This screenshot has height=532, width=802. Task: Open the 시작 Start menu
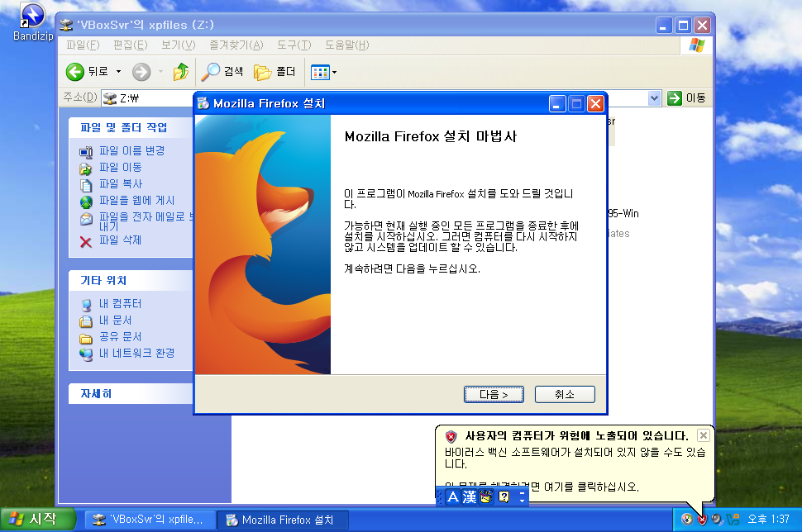pyautogui.click(x=37, y=520)
